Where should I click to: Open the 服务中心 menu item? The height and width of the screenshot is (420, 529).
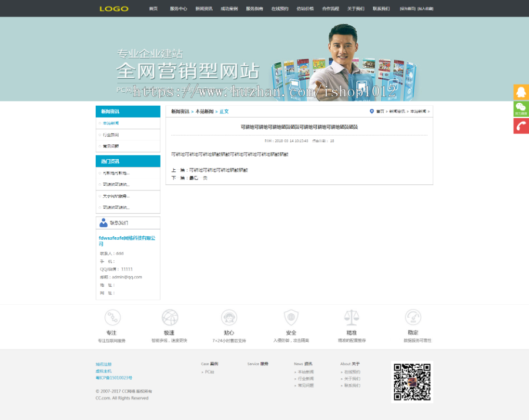tap(179, 9)
